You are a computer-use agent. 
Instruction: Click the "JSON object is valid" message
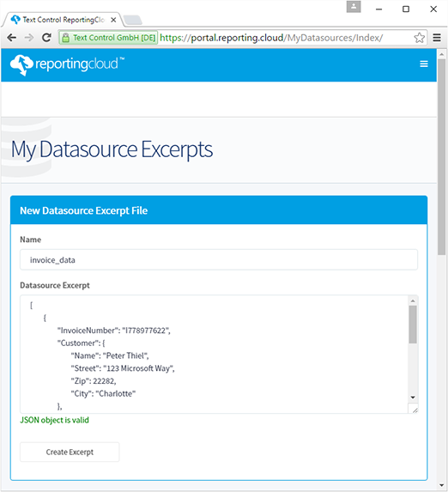[x=55, y=420]
